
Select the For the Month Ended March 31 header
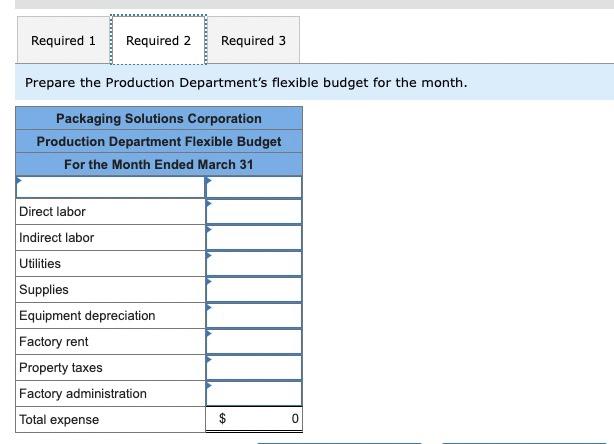[x=159, y=164]
